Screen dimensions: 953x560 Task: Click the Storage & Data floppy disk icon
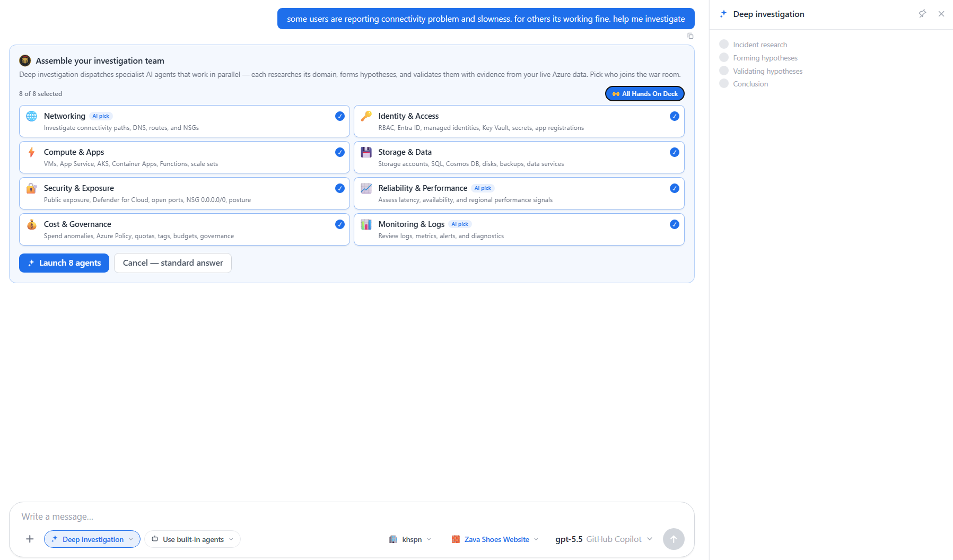point(366,152)
